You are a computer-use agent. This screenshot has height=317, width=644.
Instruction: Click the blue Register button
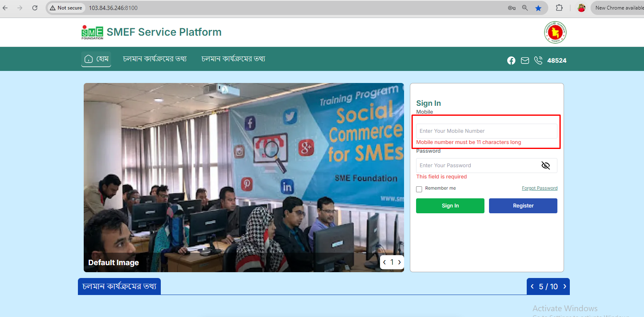523,206
